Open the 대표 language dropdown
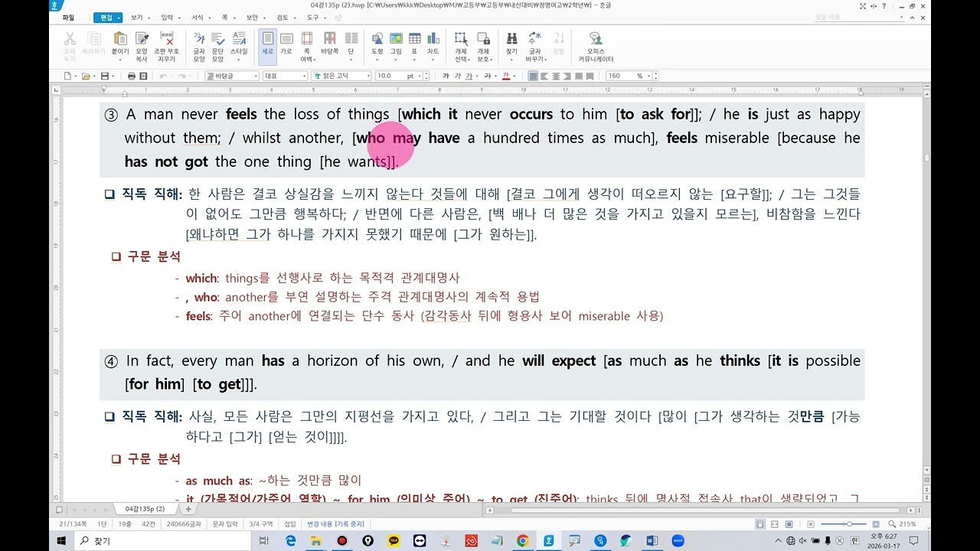The image size is (980, 551). pos(285,76)
